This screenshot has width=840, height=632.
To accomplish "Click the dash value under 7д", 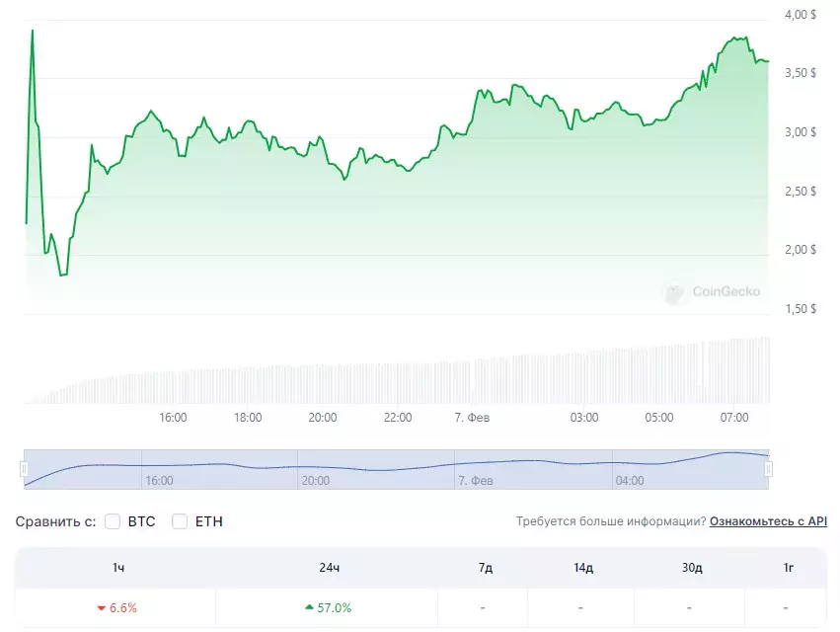I will click(483, 608).
